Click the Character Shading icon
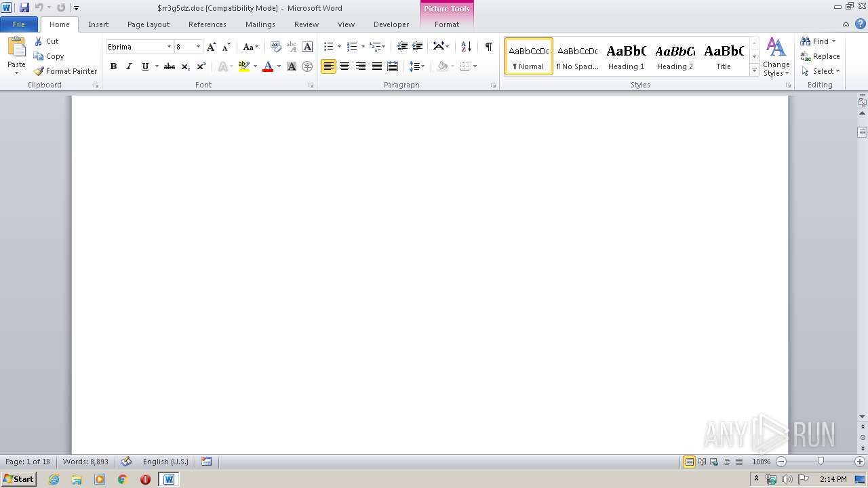 292,66
